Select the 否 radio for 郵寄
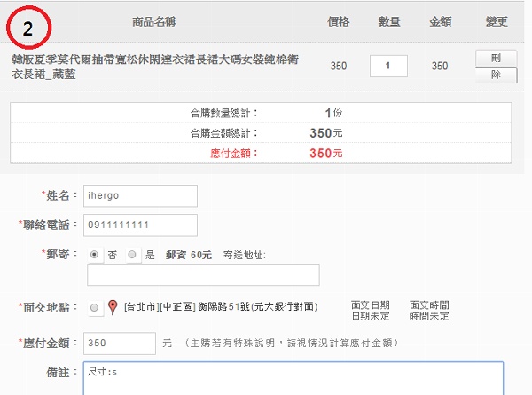The image size is (532, 395). [x=94, y=254]
